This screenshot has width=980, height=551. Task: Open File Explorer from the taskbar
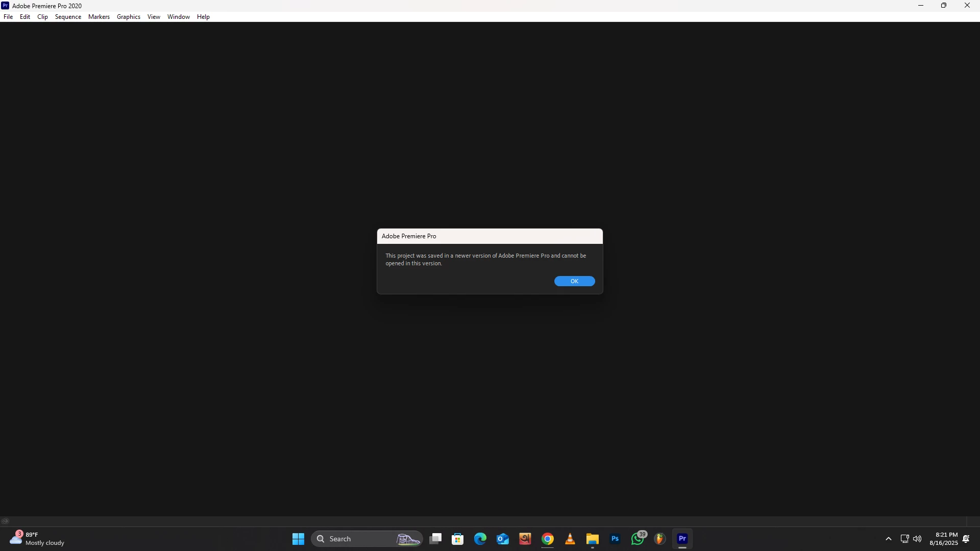(593, 539)
